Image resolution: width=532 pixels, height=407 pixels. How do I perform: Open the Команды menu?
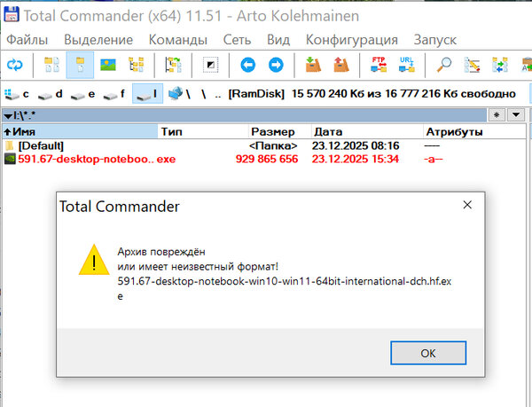[178, 40]
